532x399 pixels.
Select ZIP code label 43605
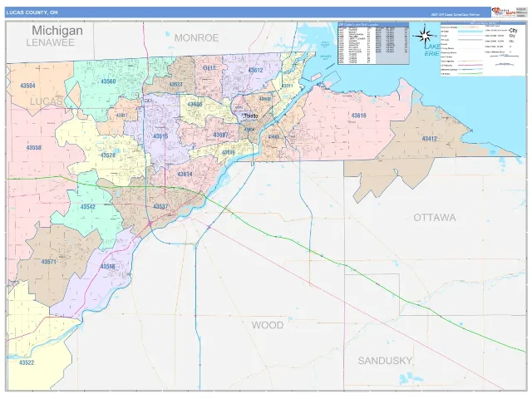click(x=273, y=136)
